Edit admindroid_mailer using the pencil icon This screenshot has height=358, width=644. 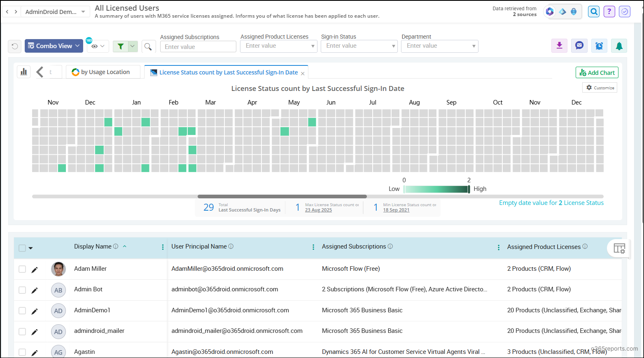point(35,332)
